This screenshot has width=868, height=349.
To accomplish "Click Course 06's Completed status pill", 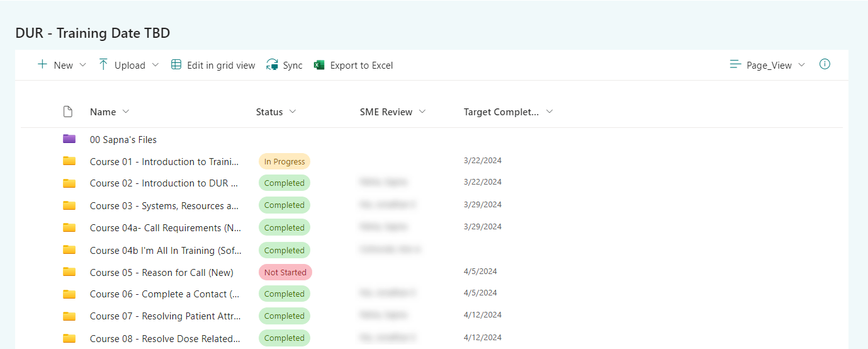I will coord(285,294).
